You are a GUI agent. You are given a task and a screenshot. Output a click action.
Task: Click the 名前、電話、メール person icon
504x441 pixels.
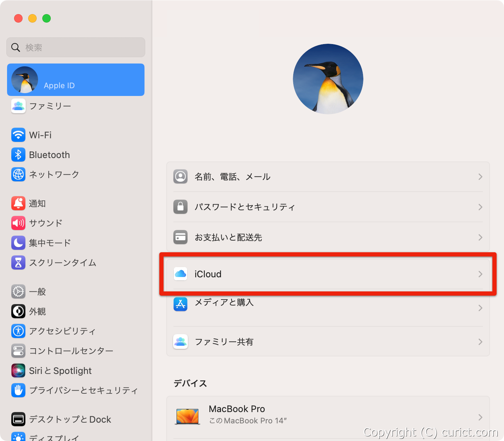pyautogui.click(x=180, y=176)
